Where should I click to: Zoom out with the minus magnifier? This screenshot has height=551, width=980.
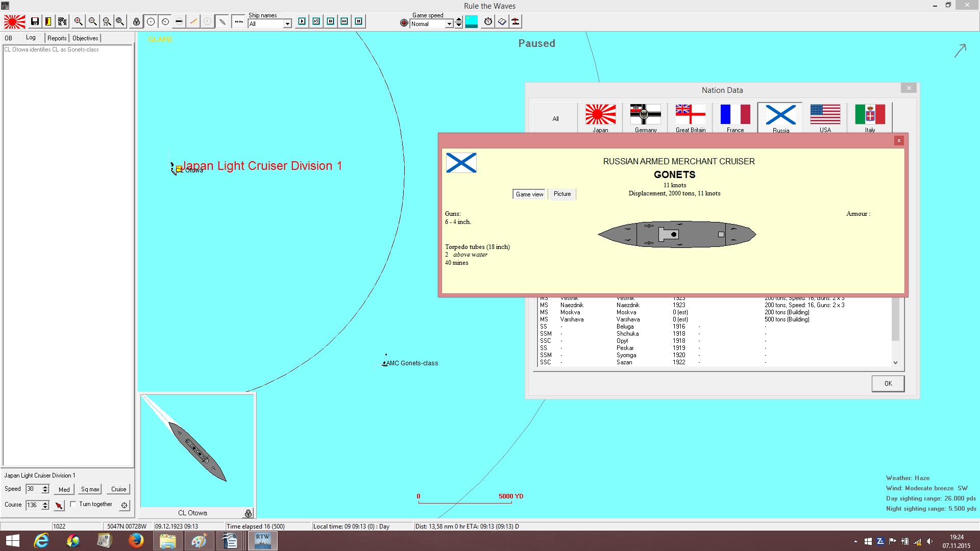(x=92, y=21)
